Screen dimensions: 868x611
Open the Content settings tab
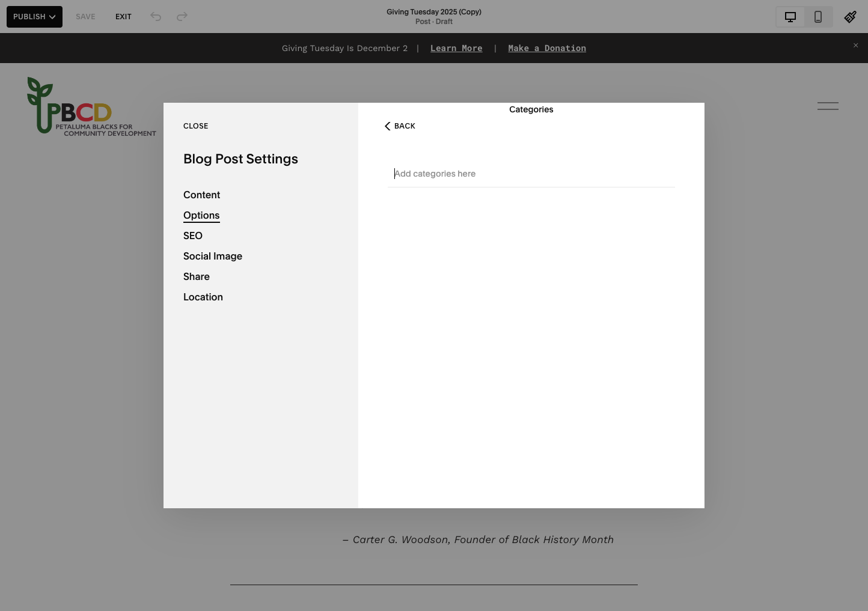[x=202, y=195]
